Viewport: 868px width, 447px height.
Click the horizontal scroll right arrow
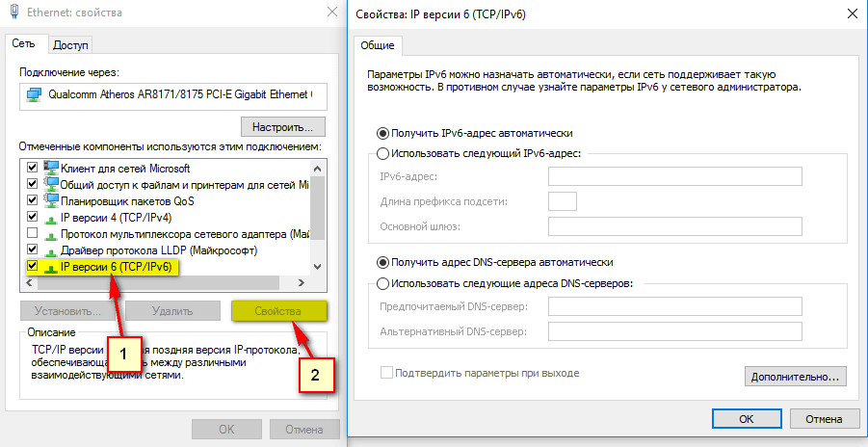click(302, 283)
